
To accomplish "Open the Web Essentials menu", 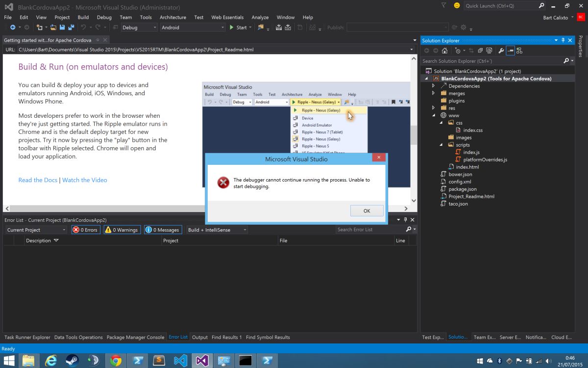I will point(227,17).
